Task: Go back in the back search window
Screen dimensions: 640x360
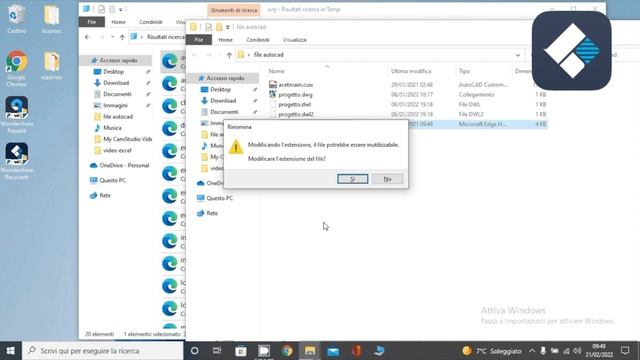Action: click(87, 37)
